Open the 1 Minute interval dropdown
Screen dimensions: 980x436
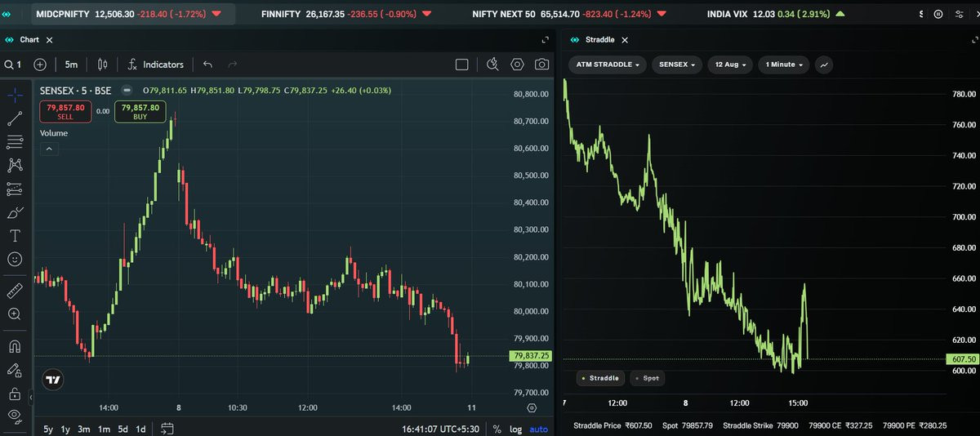point(783,65)
